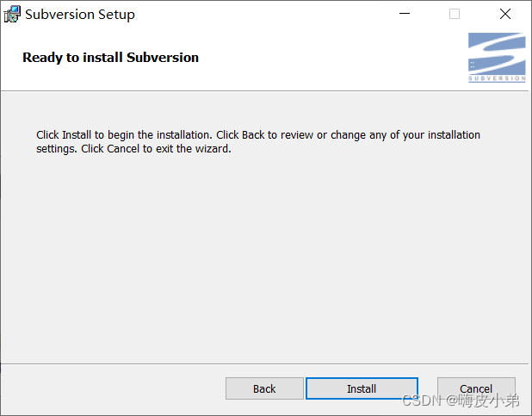Click the separator line above the buttons
The width and height of the screenshot is (532, 416).
(x=258, y=363)
